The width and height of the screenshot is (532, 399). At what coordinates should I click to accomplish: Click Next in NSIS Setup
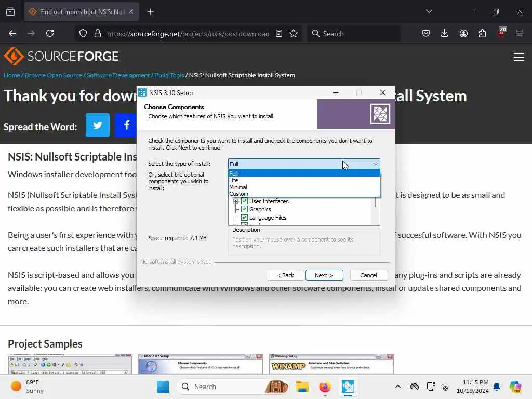[324, 275]
